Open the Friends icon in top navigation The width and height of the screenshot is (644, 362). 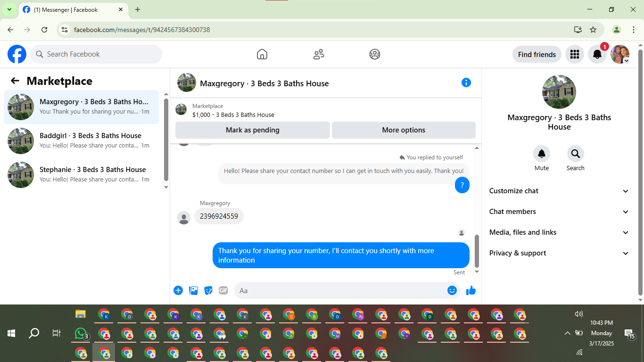[x=319, y=54]
